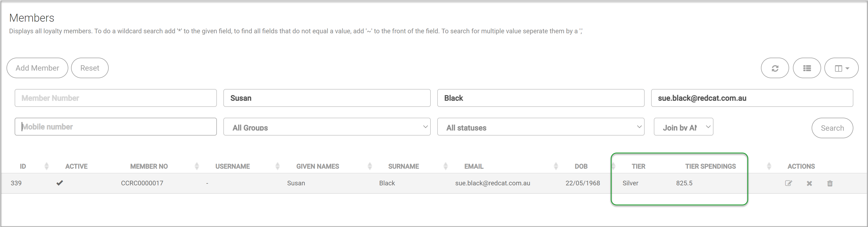This screenshot has width=868, height=227.
Task: Click the Surname column header
Action: [403, 166]
